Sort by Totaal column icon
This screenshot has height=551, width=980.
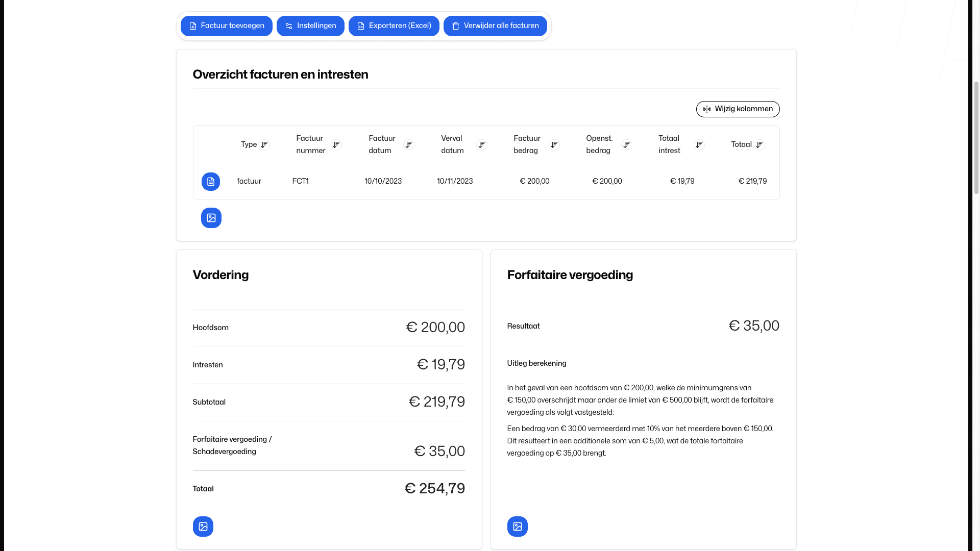point(759,145)
